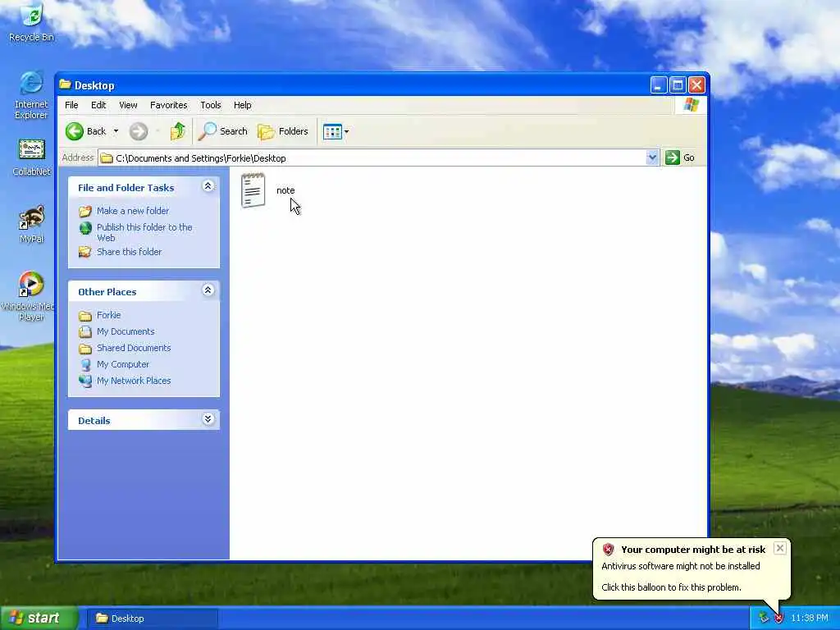This screenshot has width=840, height=630.
Task: Select the CollabNet desktop shortcut
Action: [31, 157]
